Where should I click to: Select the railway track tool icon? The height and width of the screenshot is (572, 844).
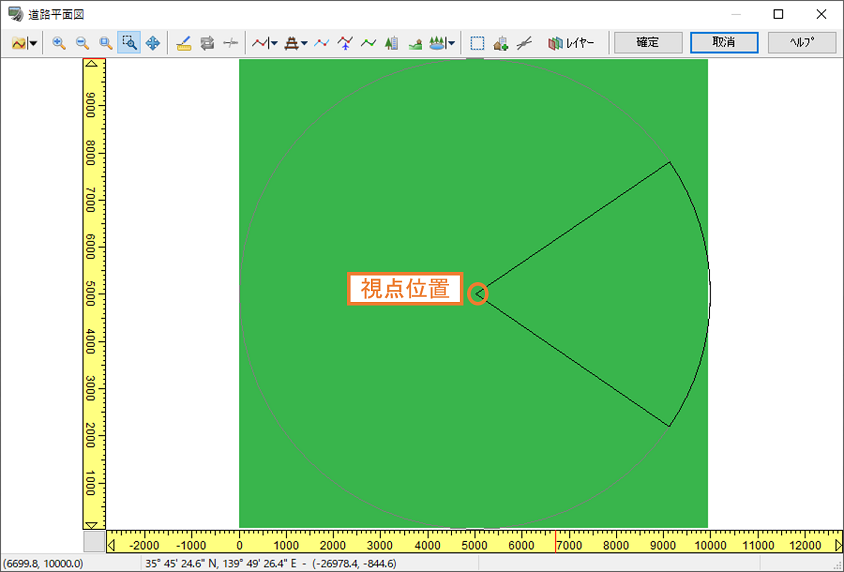tap(292, 43)
